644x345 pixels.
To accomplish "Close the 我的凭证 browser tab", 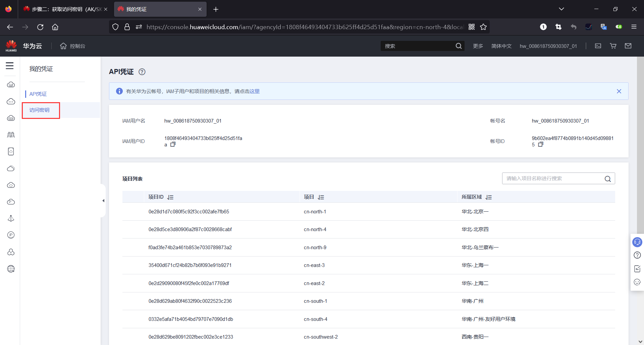I will [x=200, y=9].
